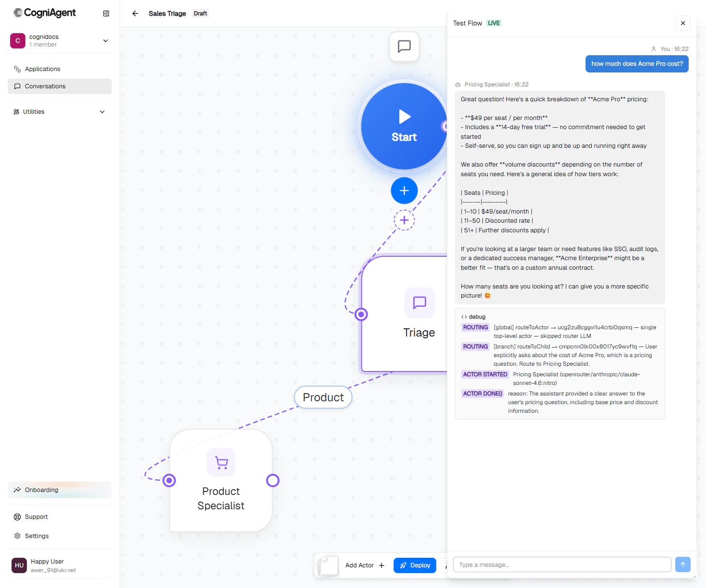This screenshot has height=588, width=706.
Task: Click the '1 member' workspace text
Action: (x=43, y=45)
